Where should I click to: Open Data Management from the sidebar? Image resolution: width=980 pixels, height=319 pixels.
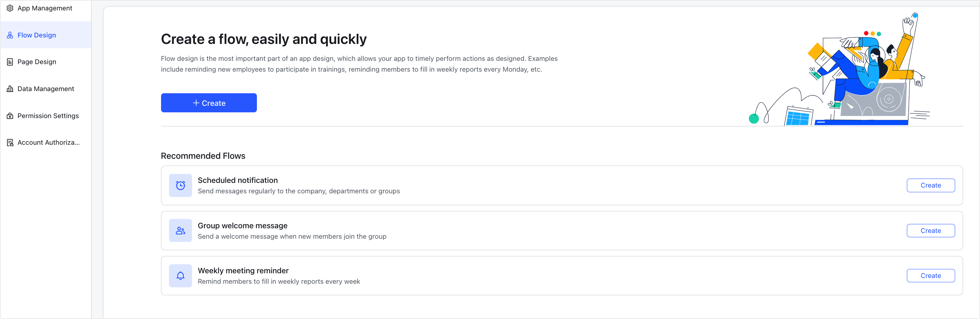click(46, 89)
